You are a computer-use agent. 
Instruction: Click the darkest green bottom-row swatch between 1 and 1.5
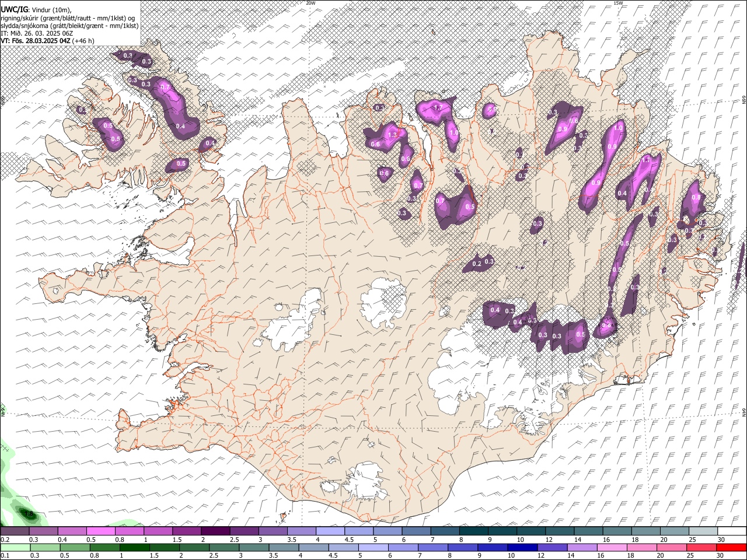pos(134,547)
